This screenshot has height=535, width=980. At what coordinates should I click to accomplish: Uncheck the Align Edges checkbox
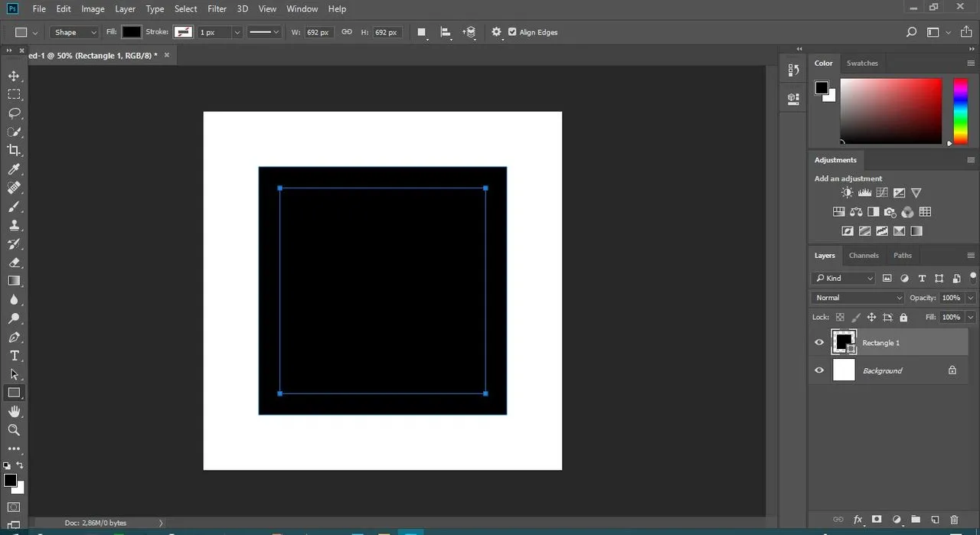(512, 32)
